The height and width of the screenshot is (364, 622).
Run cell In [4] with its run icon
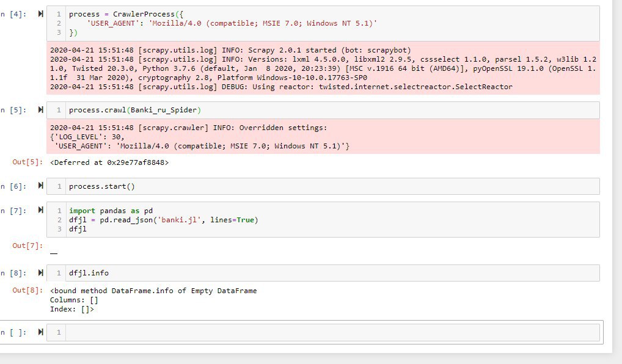coord(40,14)
